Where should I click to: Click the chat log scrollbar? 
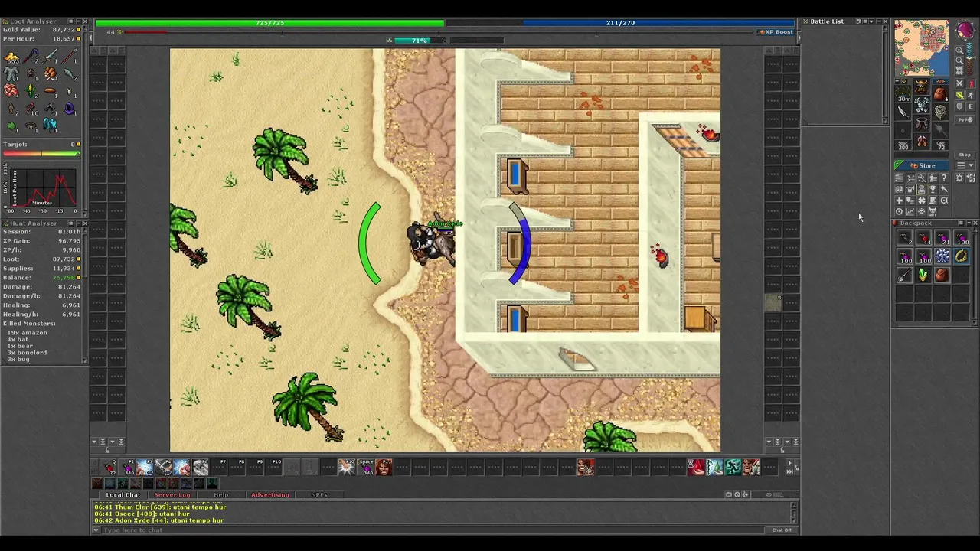(794, 513)
